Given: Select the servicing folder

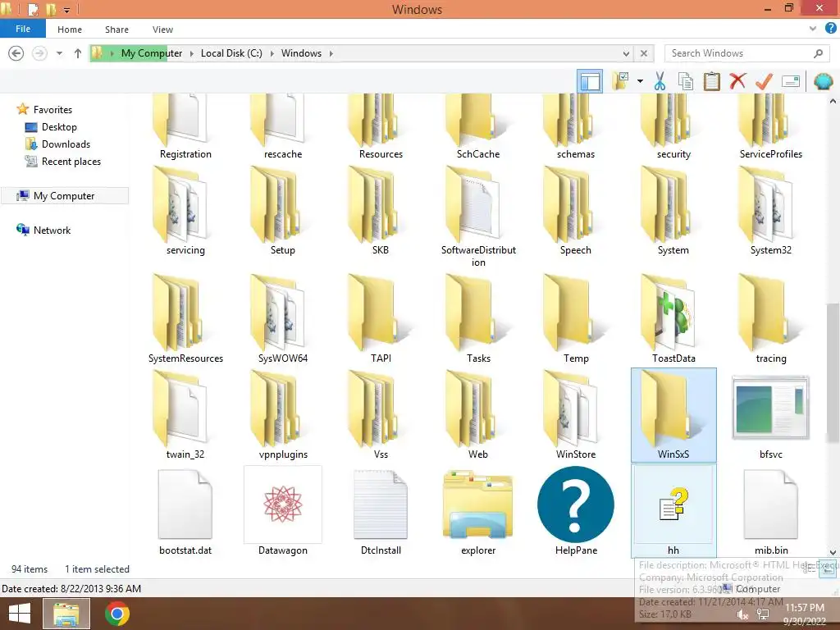Looking at the screenshot, I should [185, 211].
